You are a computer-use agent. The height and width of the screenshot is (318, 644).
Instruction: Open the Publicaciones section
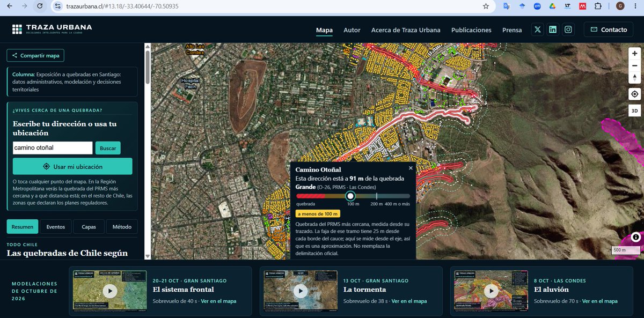click(471, 30)
